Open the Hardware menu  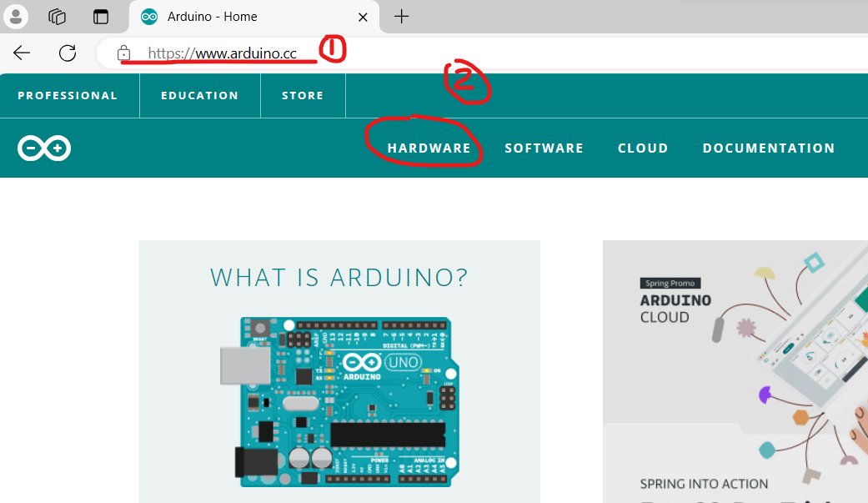click(429, 148)
